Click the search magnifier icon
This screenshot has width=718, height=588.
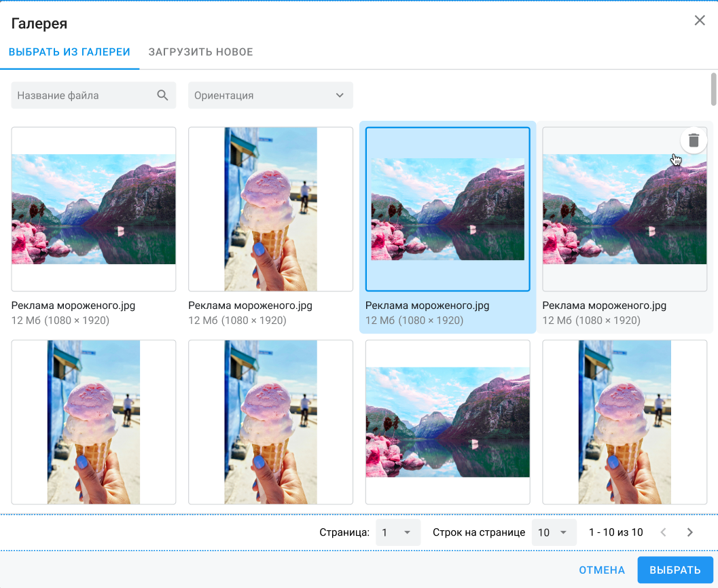click(x=162, y=95)
